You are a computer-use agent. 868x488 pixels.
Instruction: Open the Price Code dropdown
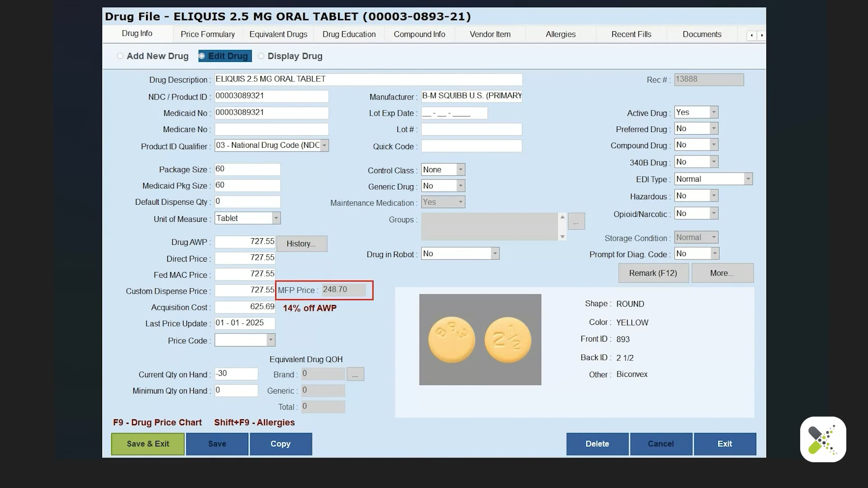270,340
